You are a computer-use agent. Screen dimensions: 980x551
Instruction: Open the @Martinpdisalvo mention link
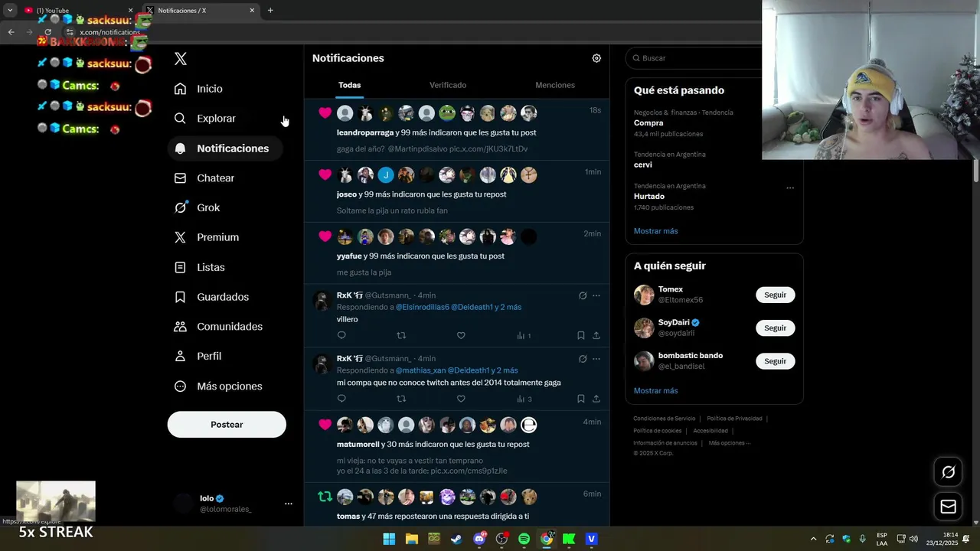tap(416, 148)
